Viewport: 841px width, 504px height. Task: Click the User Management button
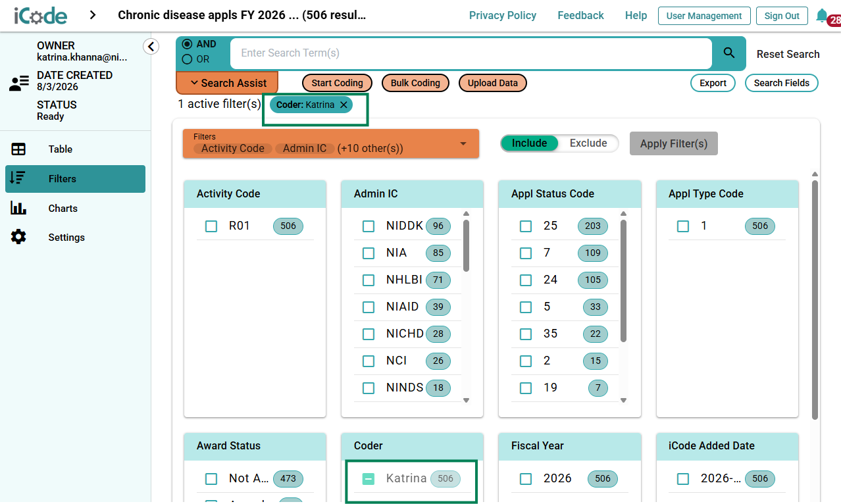pos(704,16)
